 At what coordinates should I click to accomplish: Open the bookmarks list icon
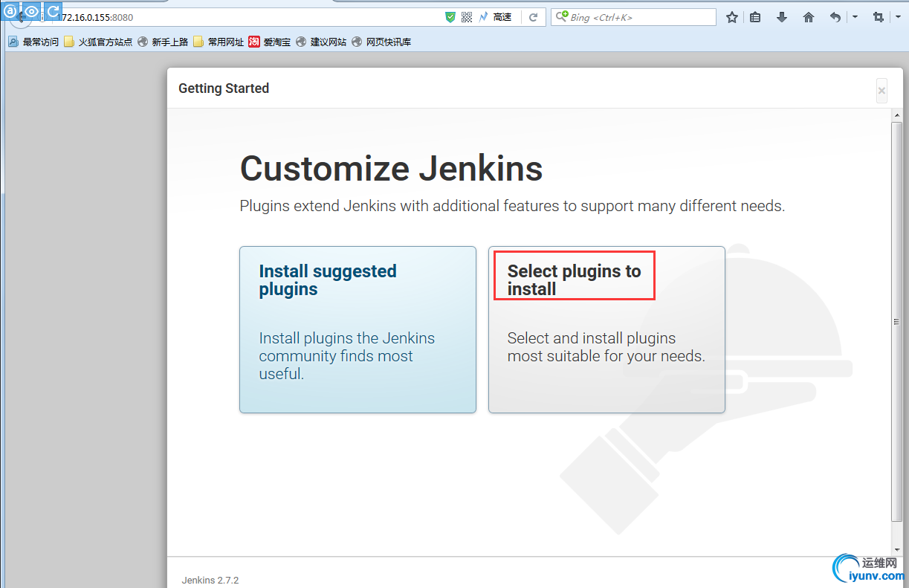[x=755, y=17]
